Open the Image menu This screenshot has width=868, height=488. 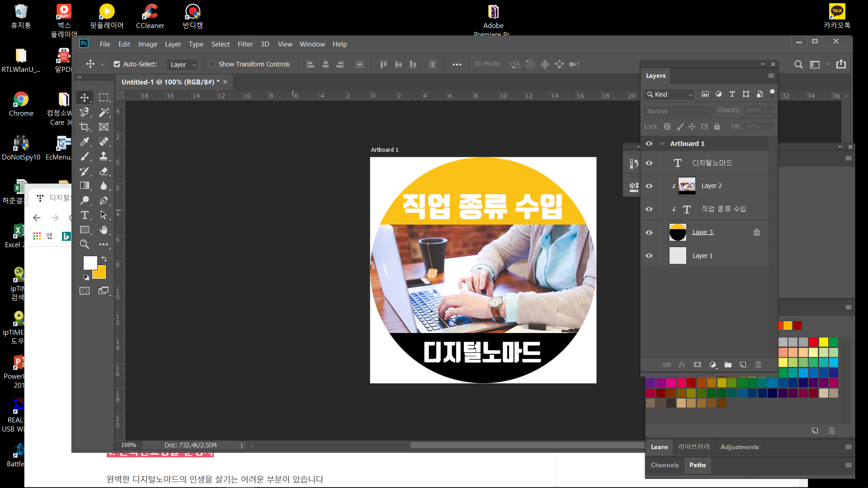point(148,44)
